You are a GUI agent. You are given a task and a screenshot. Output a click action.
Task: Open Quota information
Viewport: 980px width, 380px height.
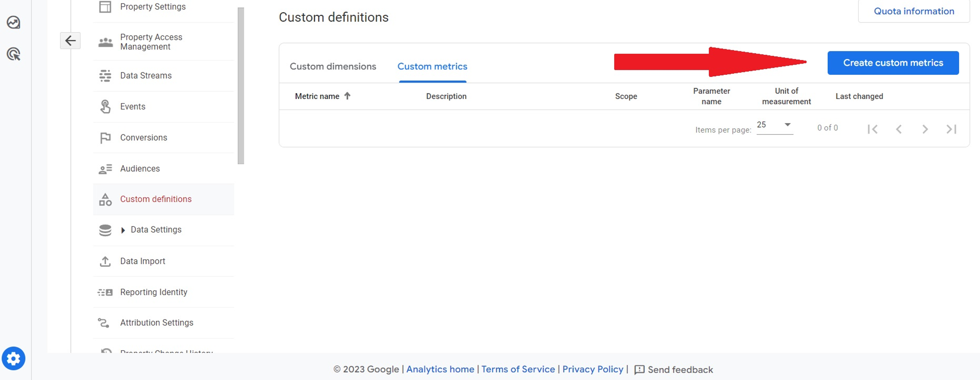914,11
